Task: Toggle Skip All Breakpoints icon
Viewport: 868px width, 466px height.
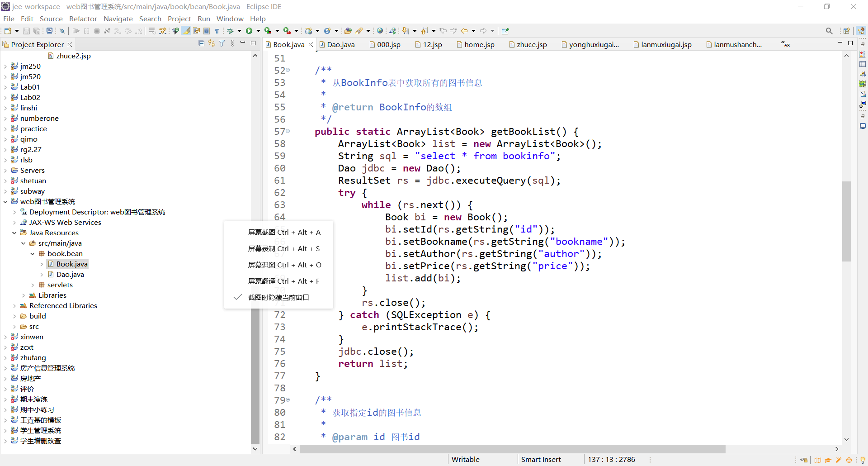Action: tap(62, 31)
